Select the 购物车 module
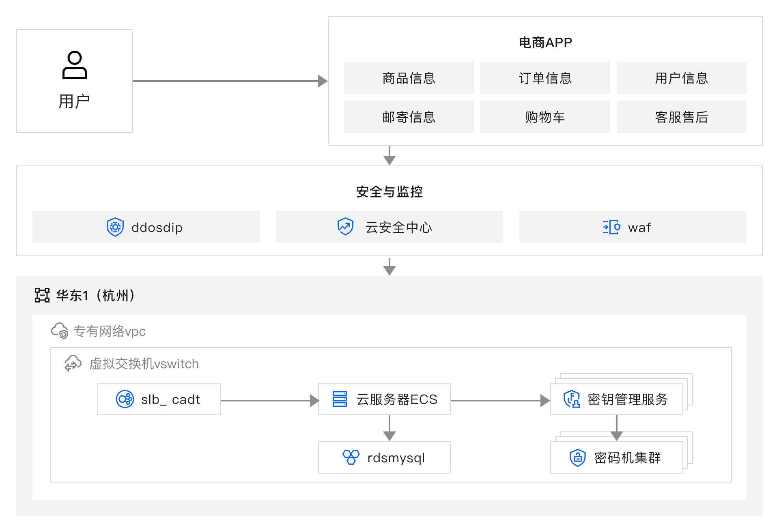 point(545,117)
